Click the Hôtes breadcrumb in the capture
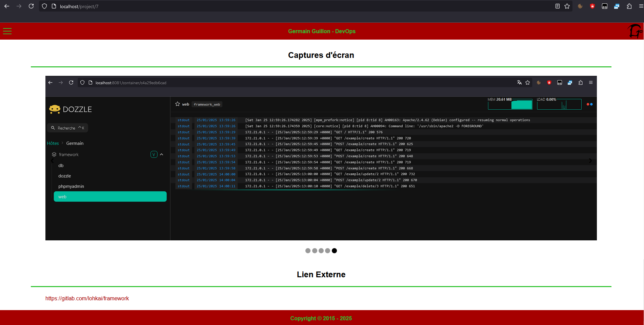Screen dimensions: 644x325 tap(53, 143)
